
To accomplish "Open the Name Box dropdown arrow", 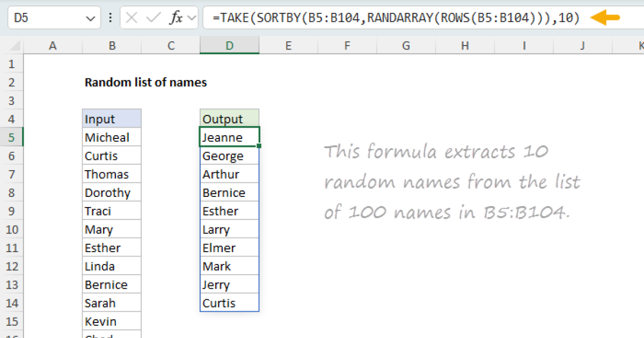I will pos(90,18).
